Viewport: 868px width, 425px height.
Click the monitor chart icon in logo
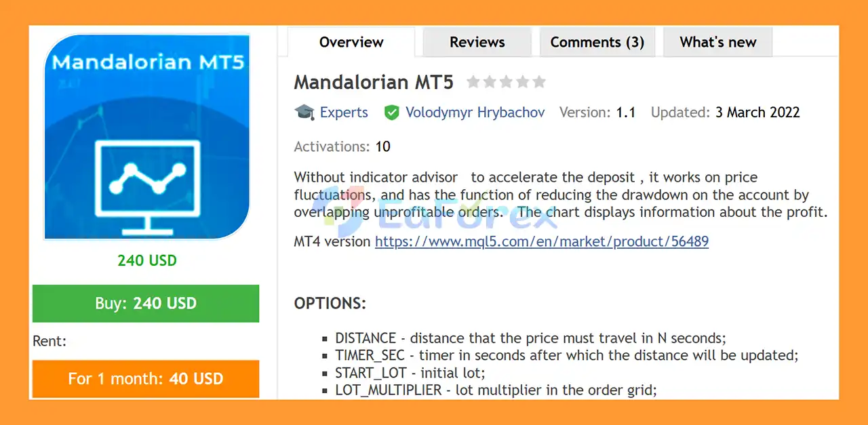(147, 179)
